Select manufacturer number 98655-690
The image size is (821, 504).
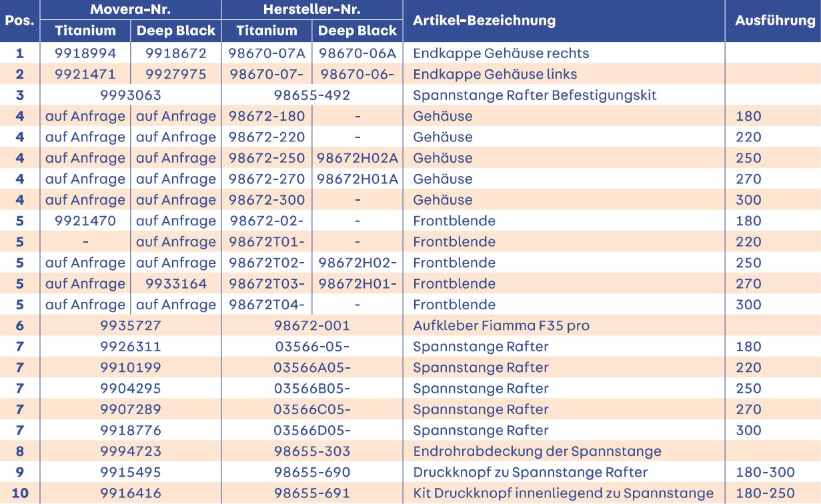pos(311,472)
